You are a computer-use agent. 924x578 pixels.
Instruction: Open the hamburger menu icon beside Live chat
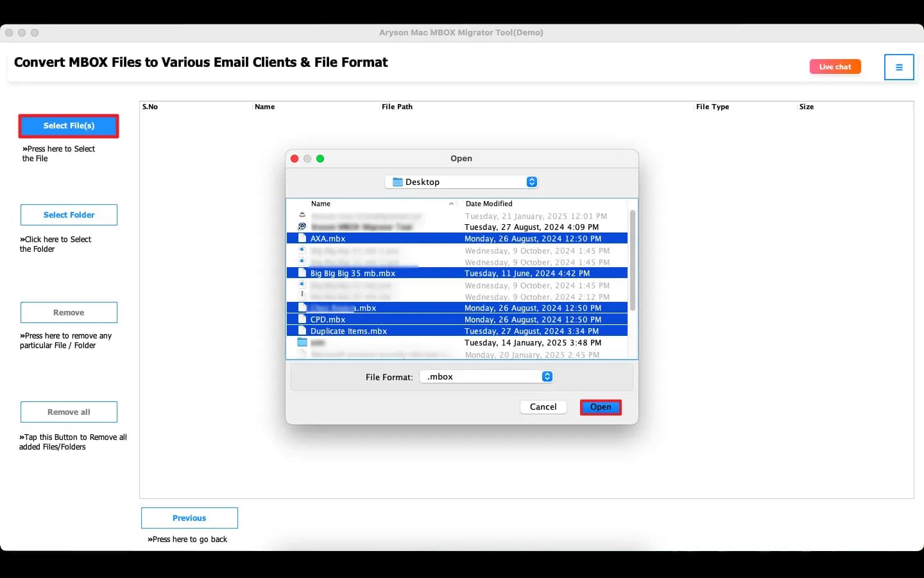[899, 67]
